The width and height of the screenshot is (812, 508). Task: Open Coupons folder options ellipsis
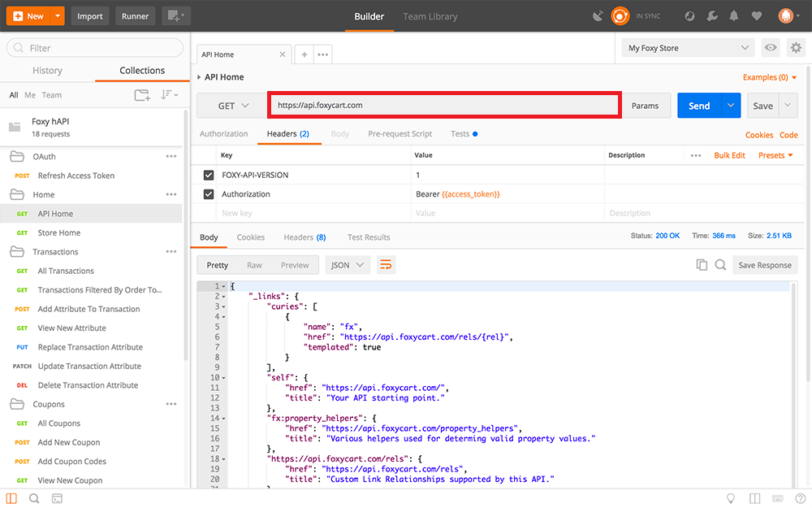(x=171, y=404)
